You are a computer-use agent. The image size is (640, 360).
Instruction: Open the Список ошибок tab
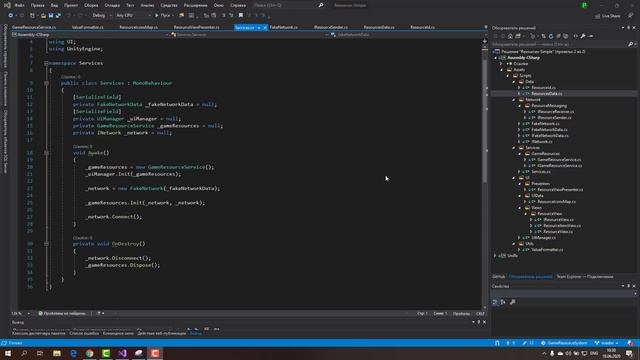coord(84,333)
